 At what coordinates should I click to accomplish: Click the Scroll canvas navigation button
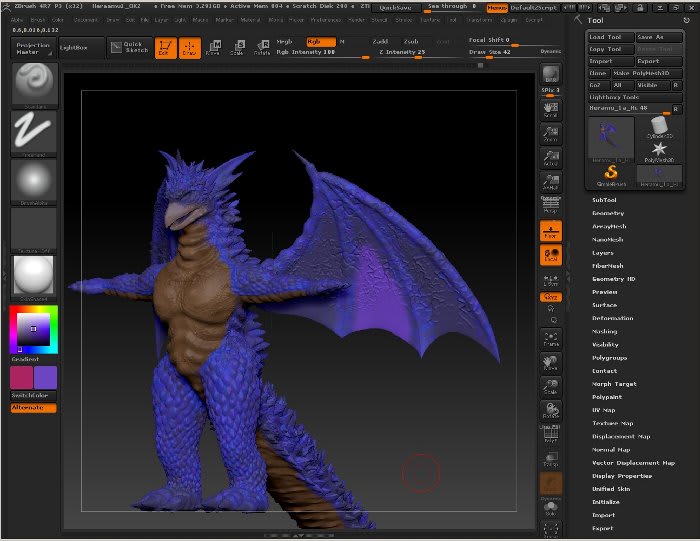(x=551, y=109)
